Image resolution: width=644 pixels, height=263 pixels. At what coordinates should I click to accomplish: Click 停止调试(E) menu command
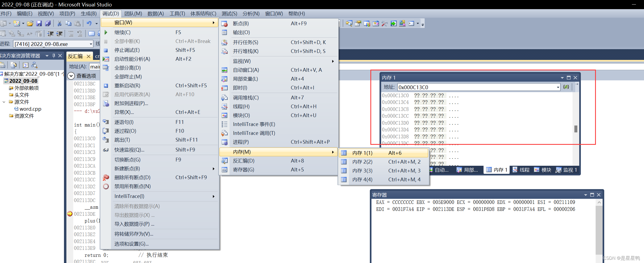point(160,50)
